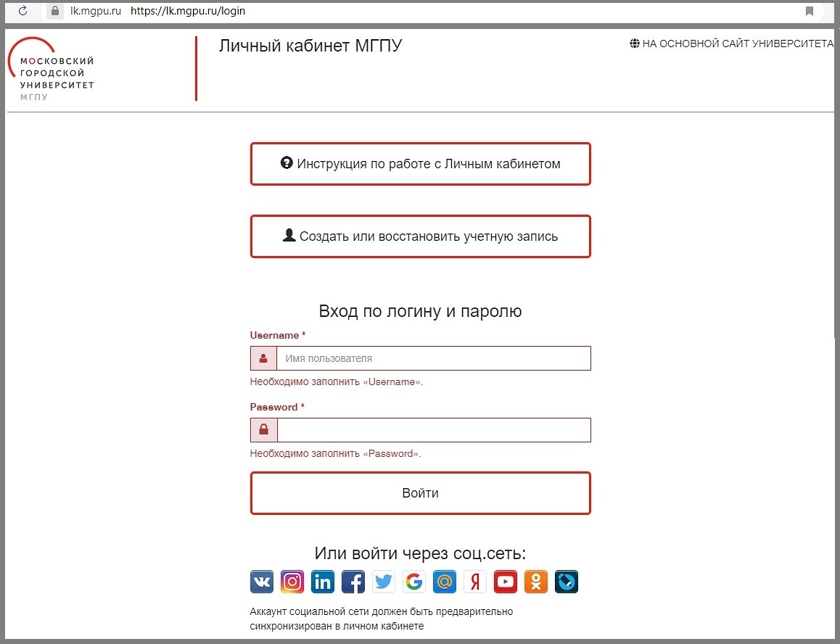Viewport: 840px width, 644px height.
Task: Select the Facebook login icon
Action: [x=353, y=582]
